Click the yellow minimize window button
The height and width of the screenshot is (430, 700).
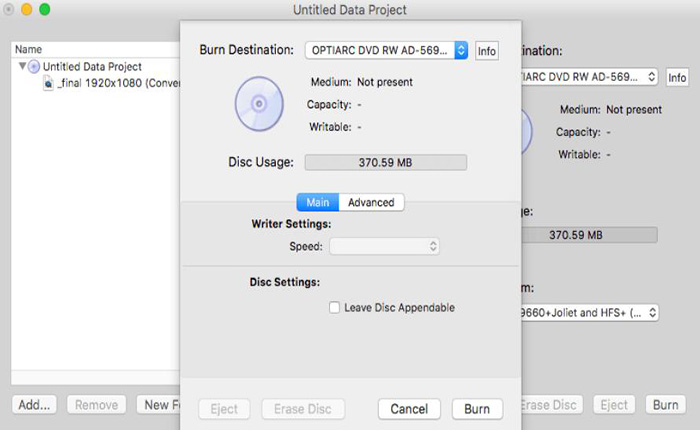(x=27, y=9)
